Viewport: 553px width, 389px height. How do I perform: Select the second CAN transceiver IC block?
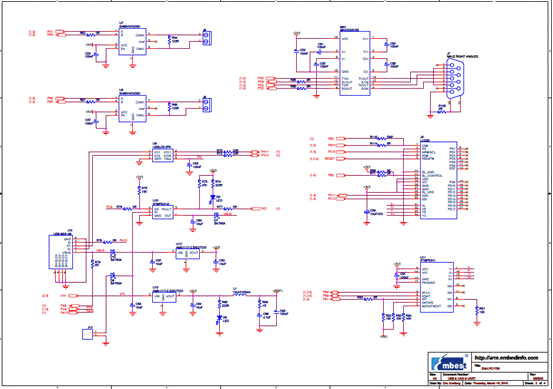[133, 109]
